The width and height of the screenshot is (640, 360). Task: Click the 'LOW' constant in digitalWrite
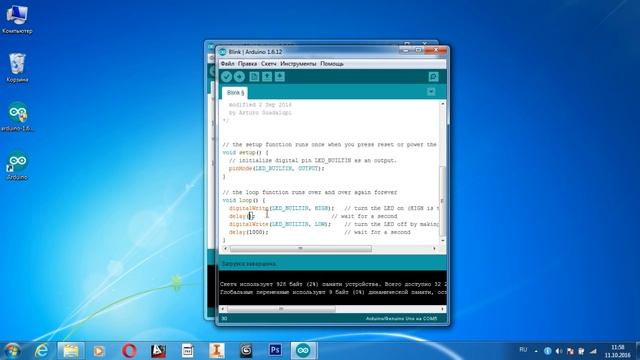[x=320, y=224]
